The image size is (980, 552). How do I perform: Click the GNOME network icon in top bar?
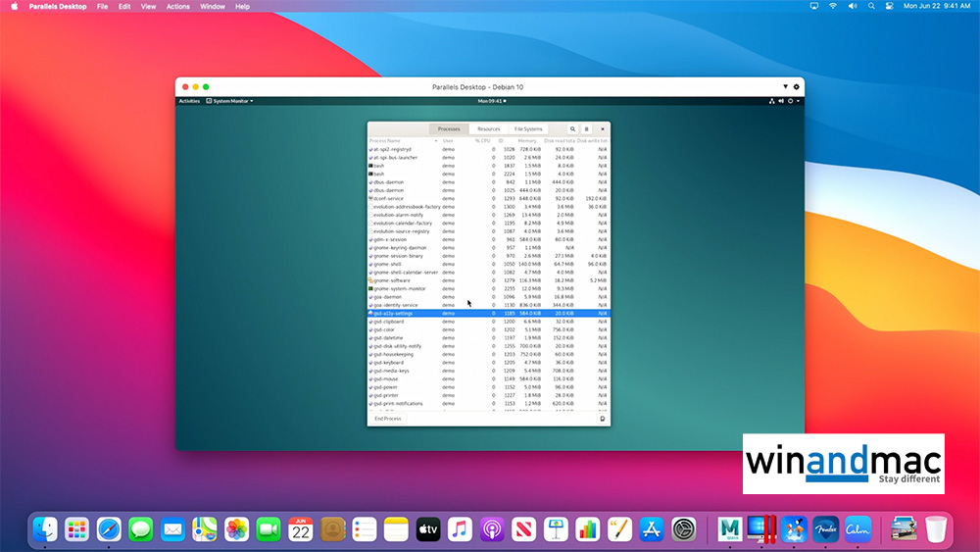click(x=773, y=101)
